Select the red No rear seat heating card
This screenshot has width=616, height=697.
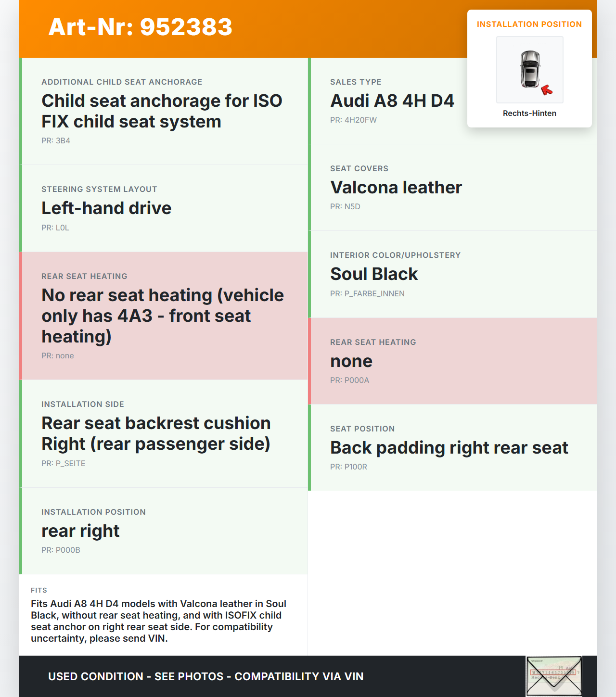(163, 316)
